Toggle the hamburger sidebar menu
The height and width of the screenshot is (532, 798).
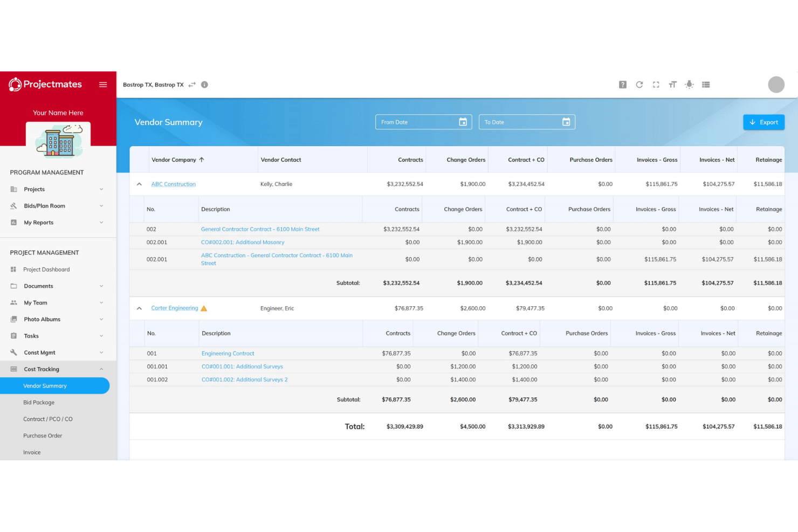(103, 85)
